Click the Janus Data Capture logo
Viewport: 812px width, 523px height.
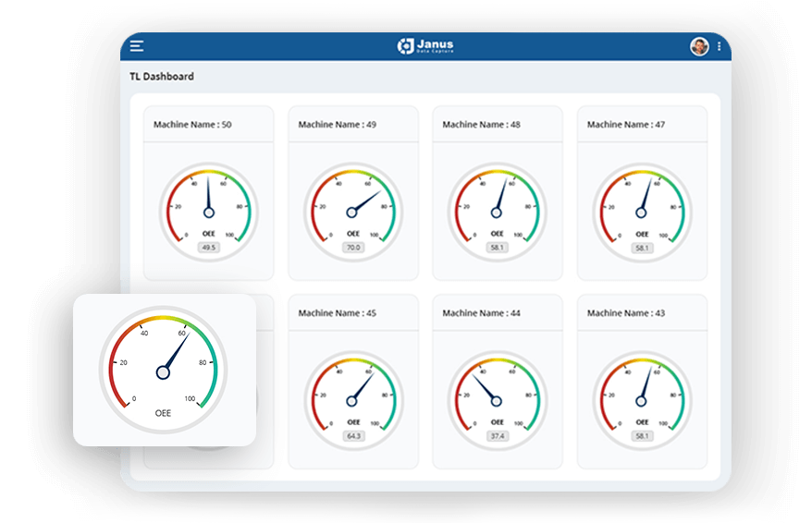coord(425,46)
